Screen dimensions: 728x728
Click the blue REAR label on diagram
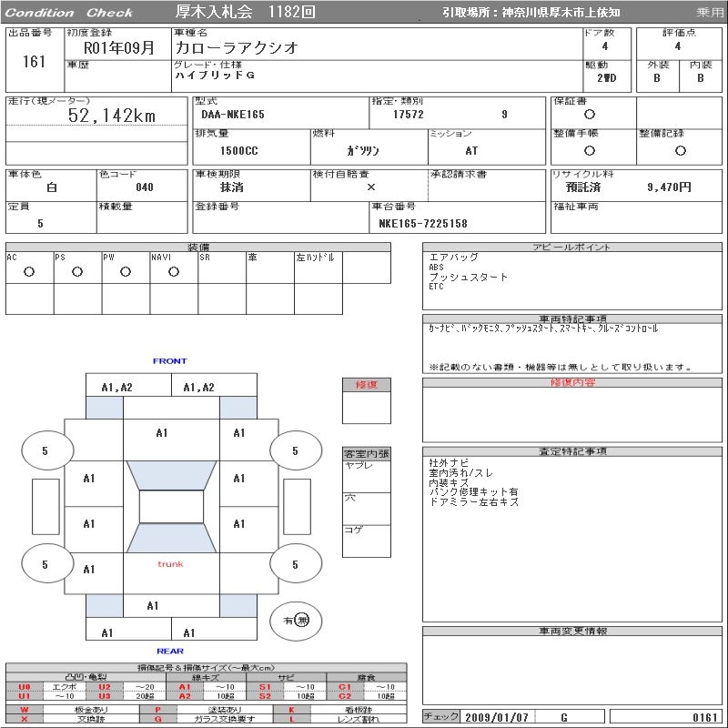(170, 652)
